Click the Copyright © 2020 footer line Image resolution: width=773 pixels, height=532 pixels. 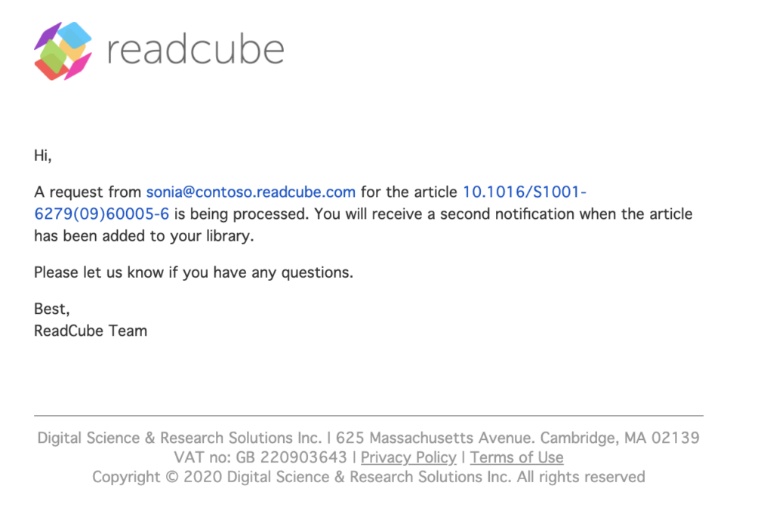pyautogui.click(x=368, y=477)
